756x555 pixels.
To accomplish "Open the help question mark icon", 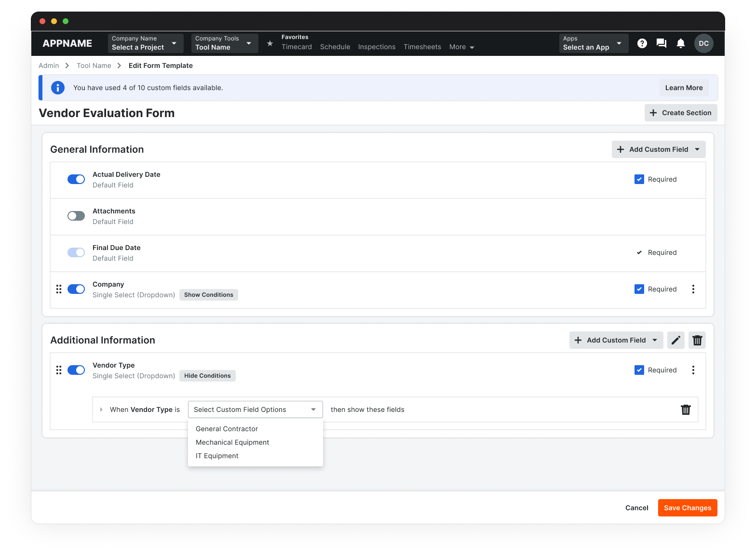I will point(642,43).
